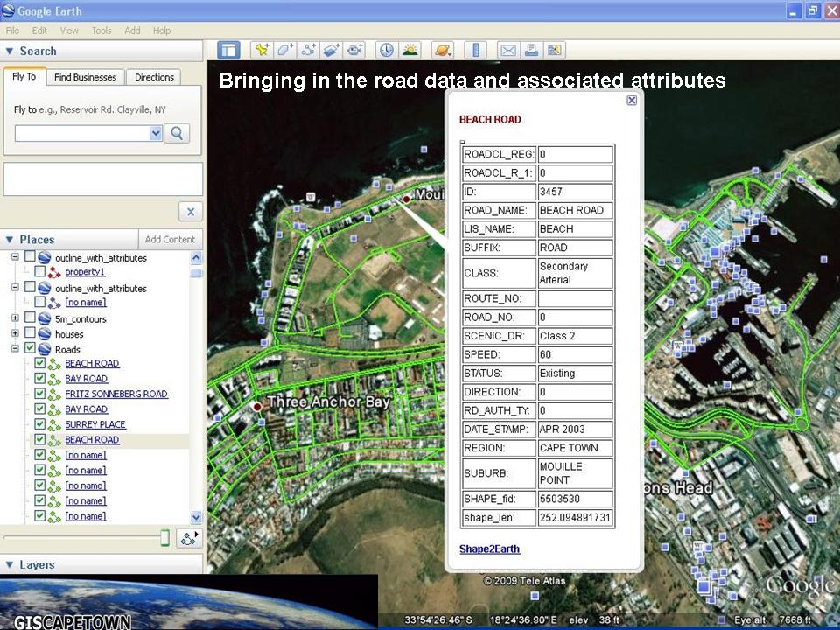840x630 pixels.
Task: Follow the Shape2Earth link
Action: tap(490, 549)
